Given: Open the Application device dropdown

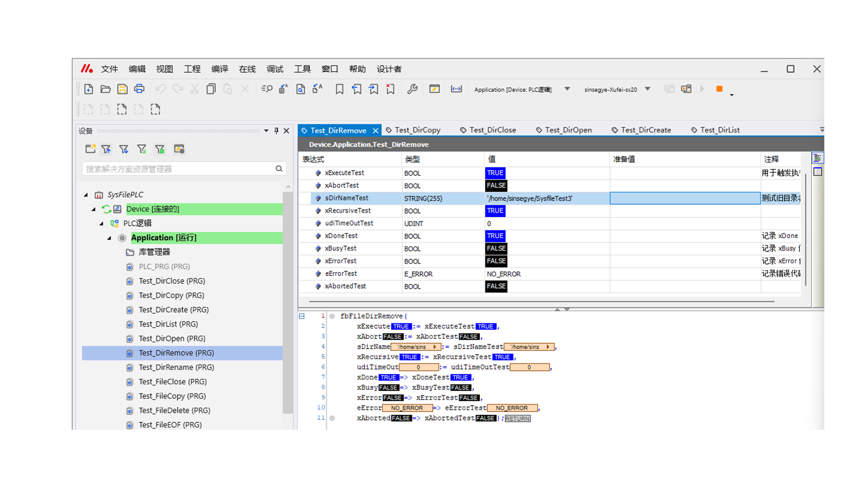Looking at the screenshot, I should (567, 89).
